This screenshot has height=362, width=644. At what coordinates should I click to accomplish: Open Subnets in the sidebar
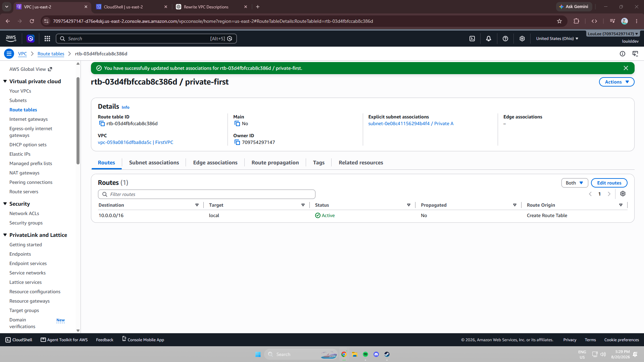(x=18, y=100)
